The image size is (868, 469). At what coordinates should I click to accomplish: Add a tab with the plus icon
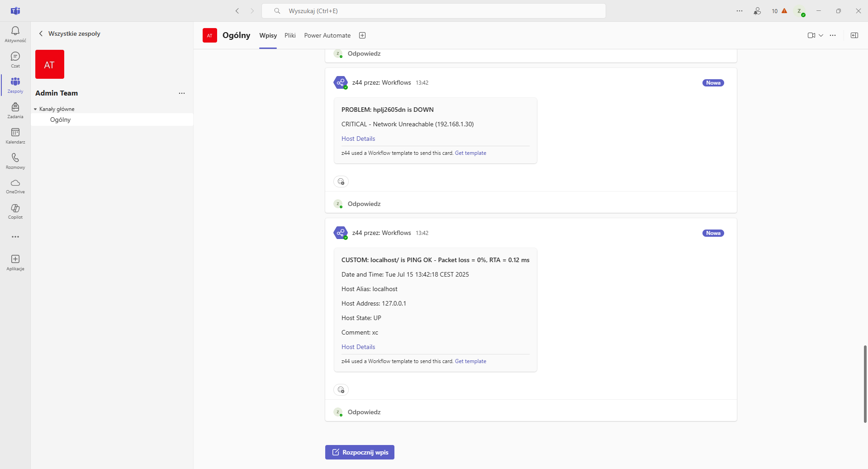[362, 35]
